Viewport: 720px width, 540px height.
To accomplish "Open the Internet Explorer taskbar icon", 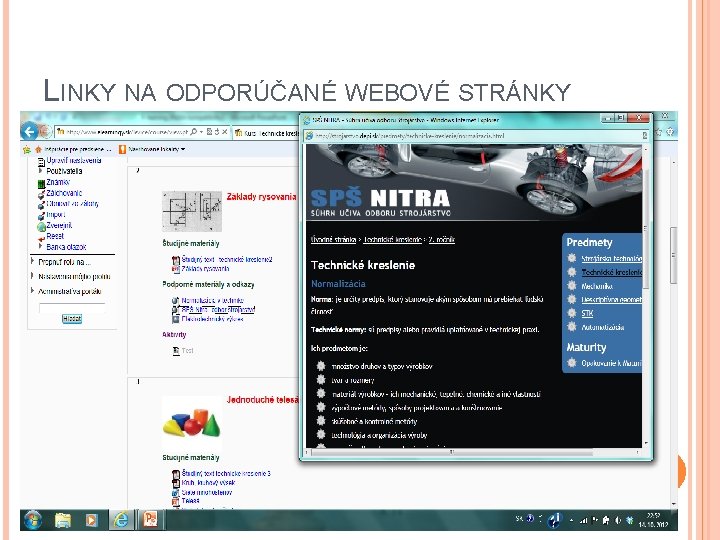I will coord(120,519).
